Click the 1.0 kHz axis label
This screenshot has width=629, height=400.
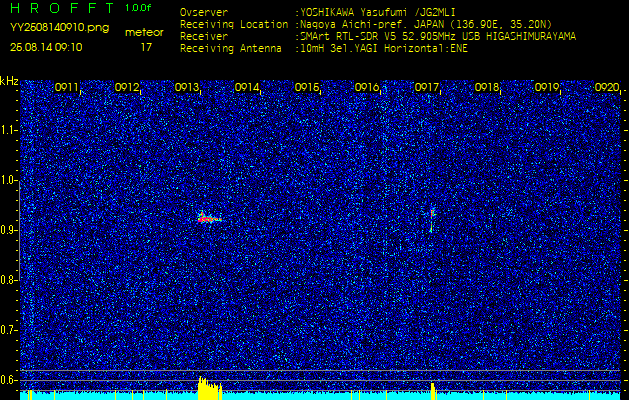coord(7,180)
